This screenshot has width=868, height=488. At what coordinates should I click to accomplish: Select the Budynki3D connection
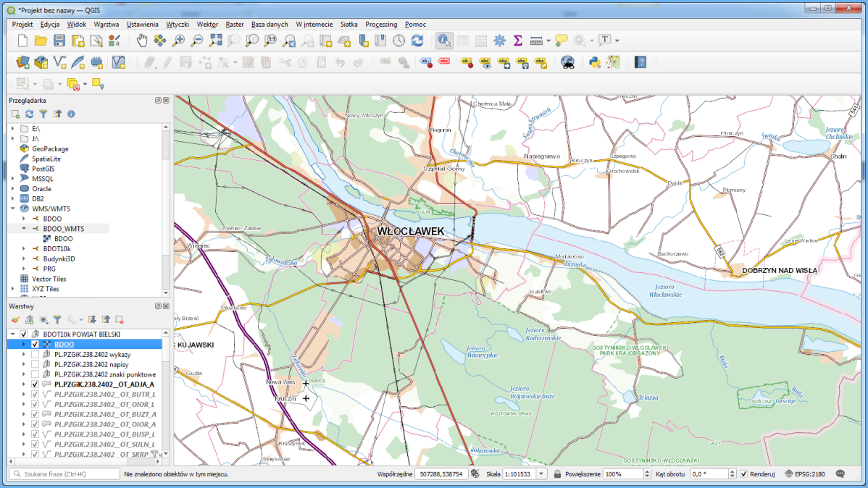pos(59,259)
